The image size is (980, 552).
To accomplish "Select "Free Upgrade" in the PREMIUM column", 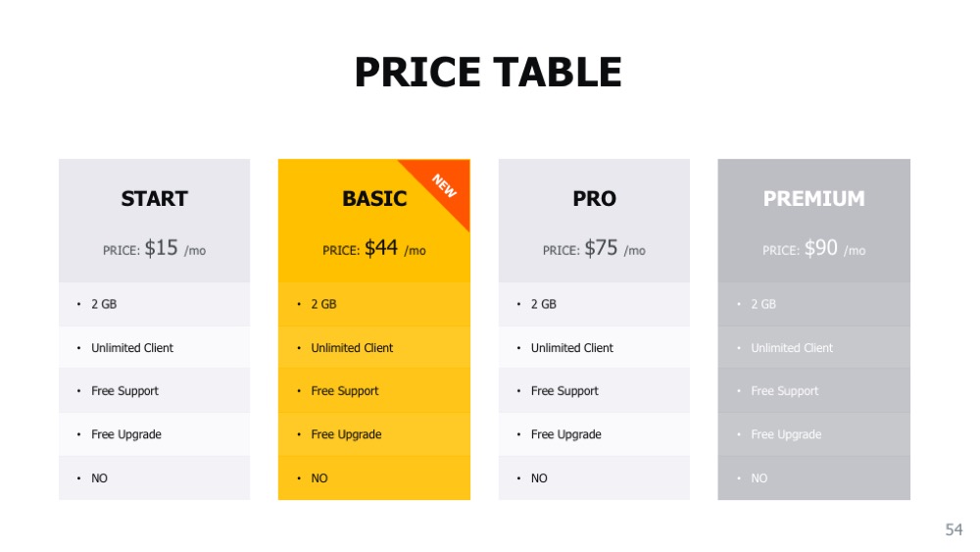I will click(786, 434).
